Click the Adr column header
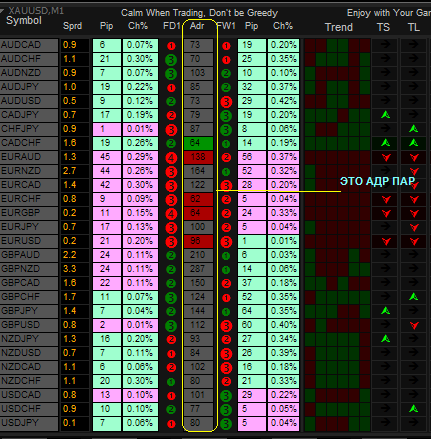Screen dimensions: 431x439 point(197,26)
